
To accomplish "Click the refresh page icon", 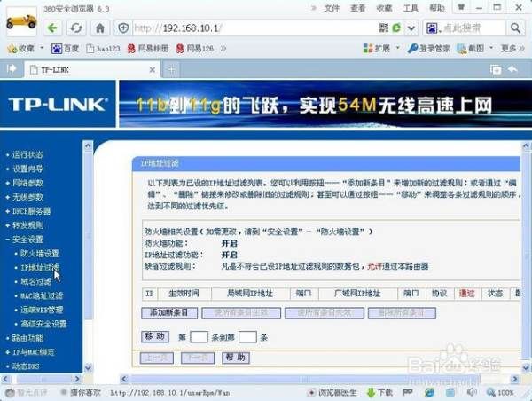I will pyautogui.click(x=76, y=28).
